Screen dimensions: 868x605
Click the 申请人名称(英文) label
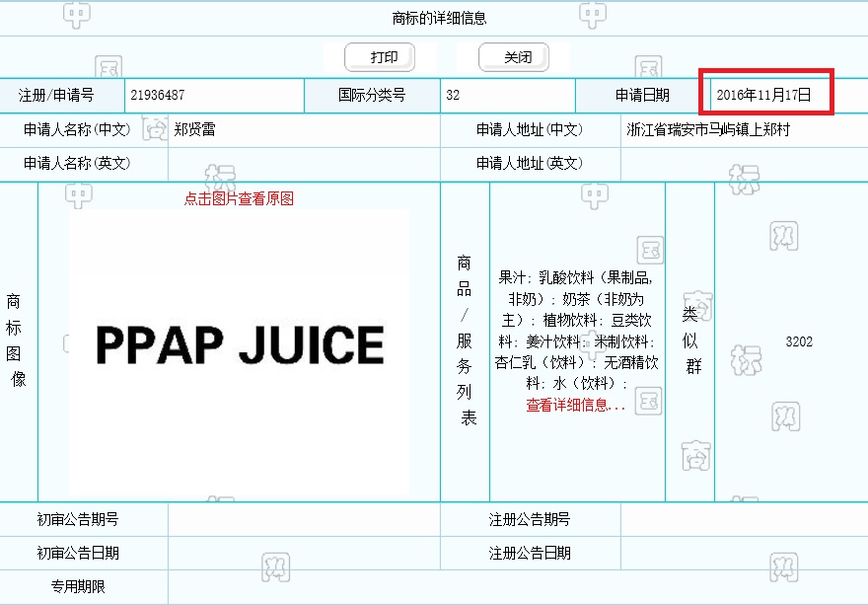pos(77,163)
